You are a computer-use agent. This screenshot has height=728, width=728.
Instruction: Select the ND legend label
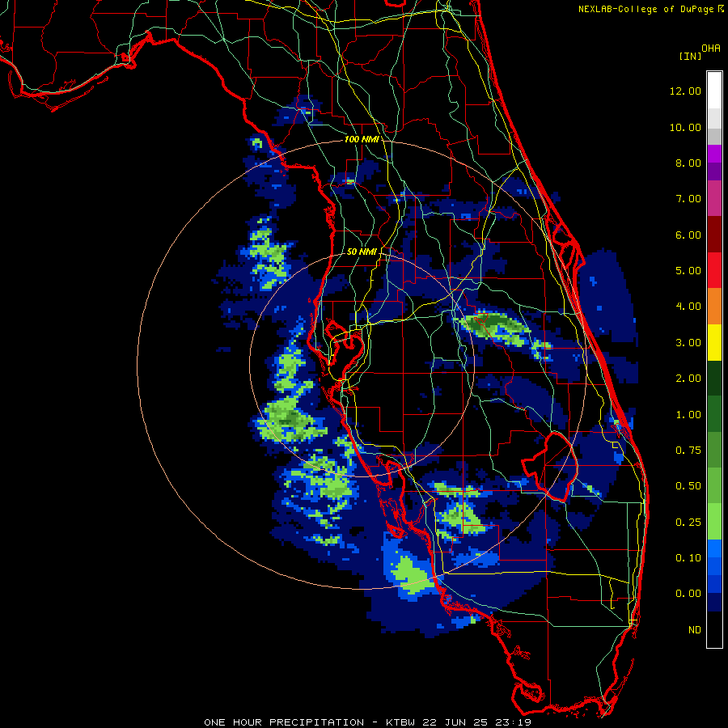pos(695,630)
